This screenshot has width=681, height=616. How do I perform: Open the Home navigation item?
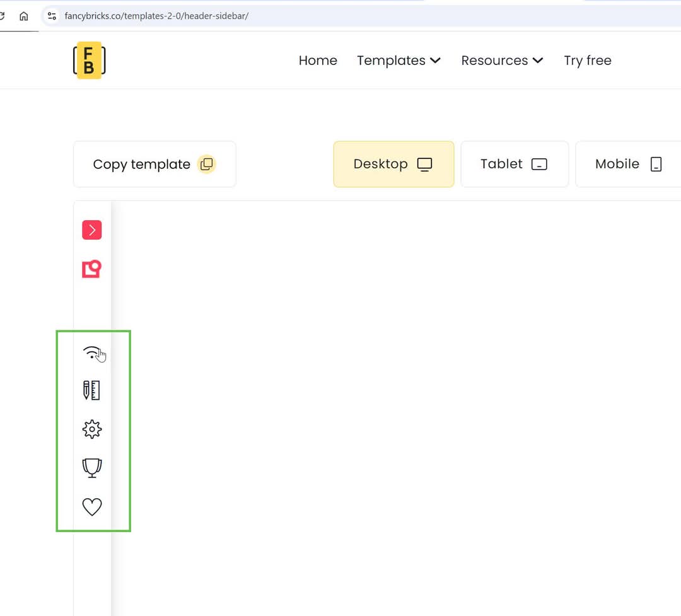(318, 61)
